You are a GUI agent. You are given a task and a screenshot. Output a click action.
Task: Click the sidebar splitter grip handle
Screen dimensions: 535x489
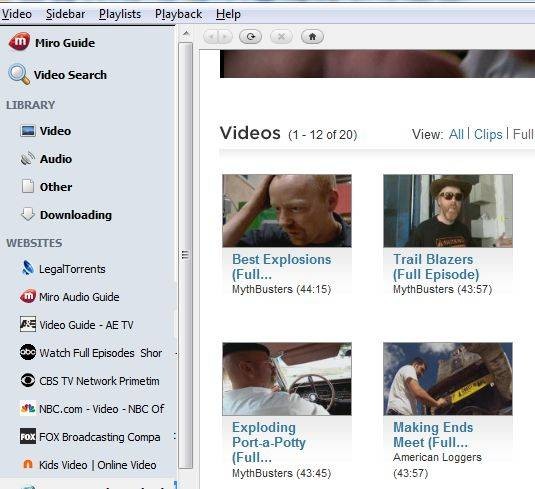pyautogui.click(x=185, y=255)
